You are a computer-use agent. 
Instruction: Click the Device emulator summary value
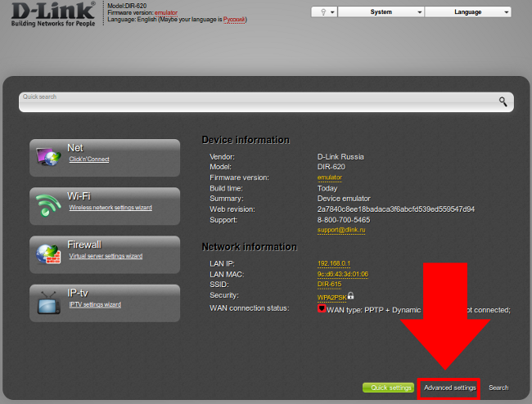click(344, 199)
